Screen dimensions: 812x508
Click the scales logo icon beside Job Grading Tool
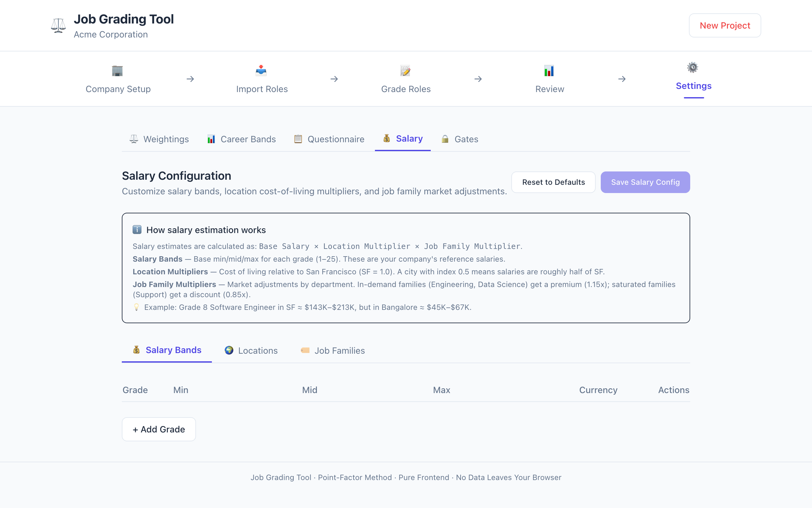58,25
